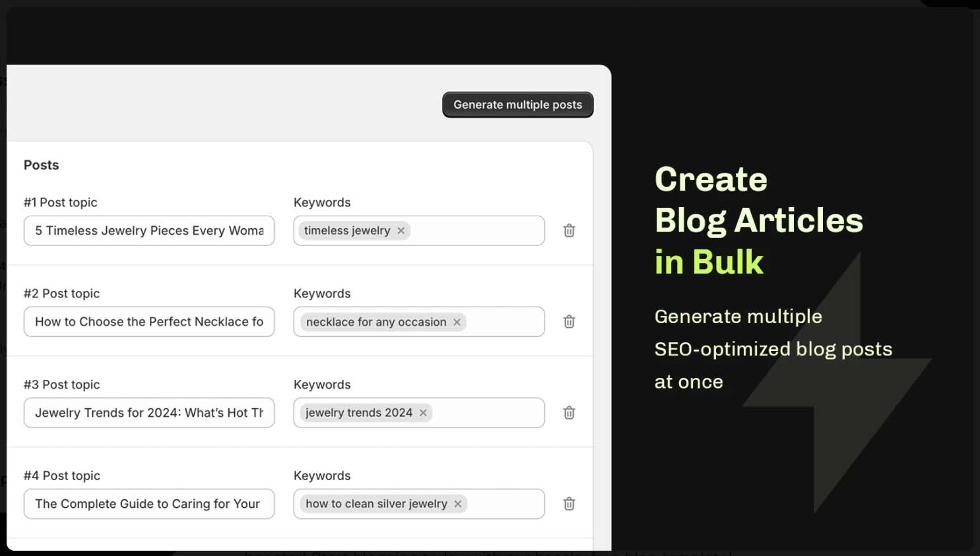The image size is (980, 556).
Task: Dismiss the 'necklace for any occasion' keyword
Action: pyautogui.click(x=457, y=322)
